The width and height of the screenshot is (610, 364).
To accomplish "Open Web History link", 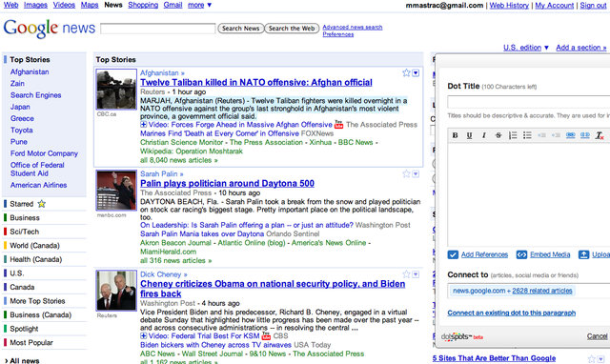I will point(509,6).
